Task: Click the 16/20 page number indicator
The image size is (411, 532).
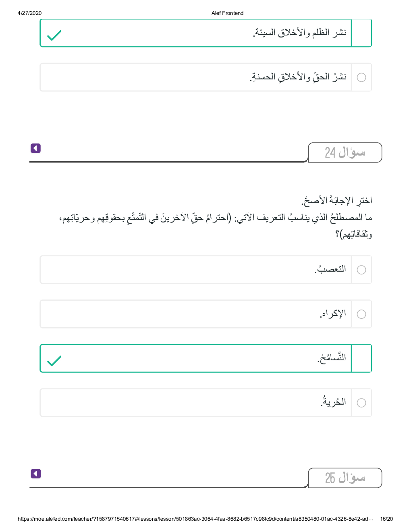Action: pos(386,519)
